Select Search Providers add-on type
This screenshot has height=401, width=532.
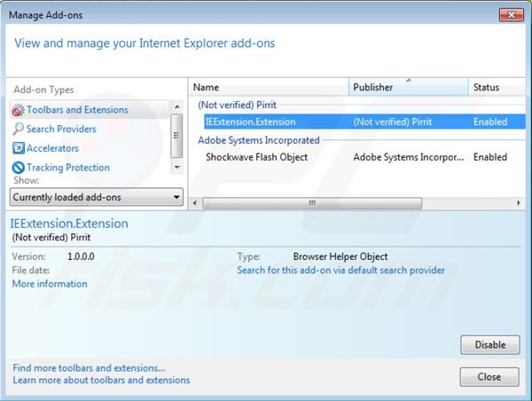(x=61, y=129)
